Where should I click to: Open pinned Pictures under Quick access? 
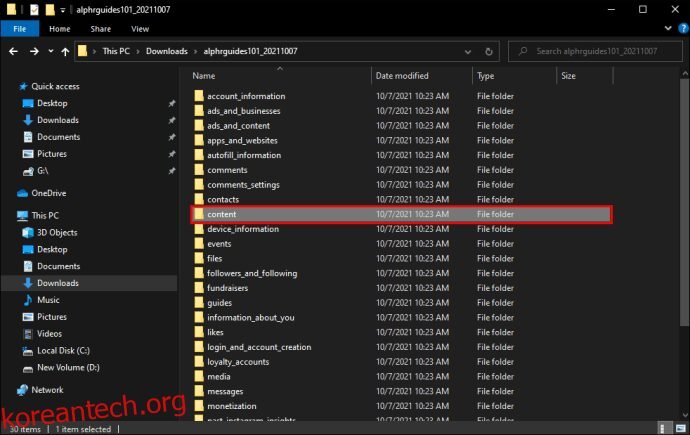(52, 154)
